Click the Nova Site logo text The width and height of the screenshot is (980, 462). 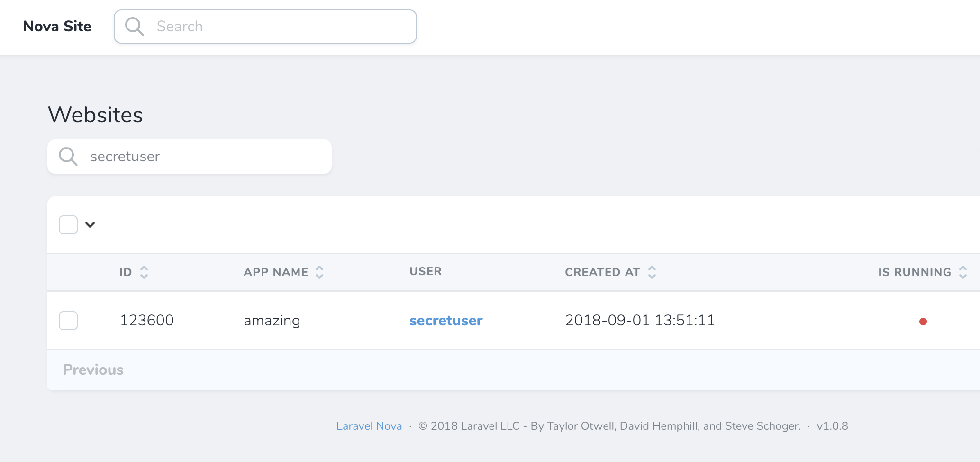56,26
